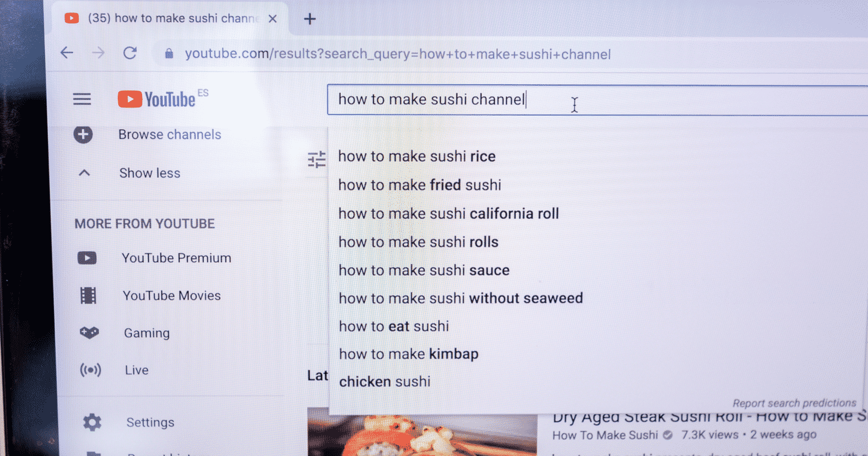Click the YouTube Movies film icon
868x456 pixels.
pyautogui.click(x=88, y=295)
